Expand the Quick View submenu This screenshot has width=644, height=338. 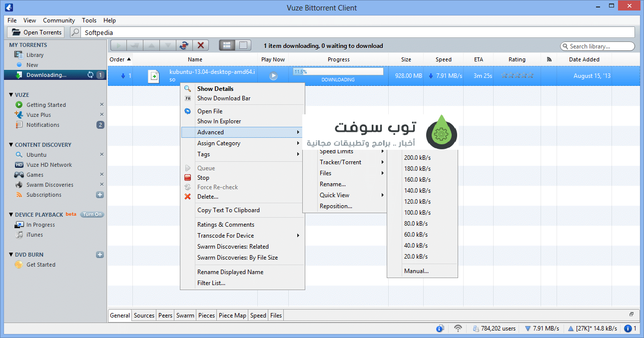pos(345,195)
